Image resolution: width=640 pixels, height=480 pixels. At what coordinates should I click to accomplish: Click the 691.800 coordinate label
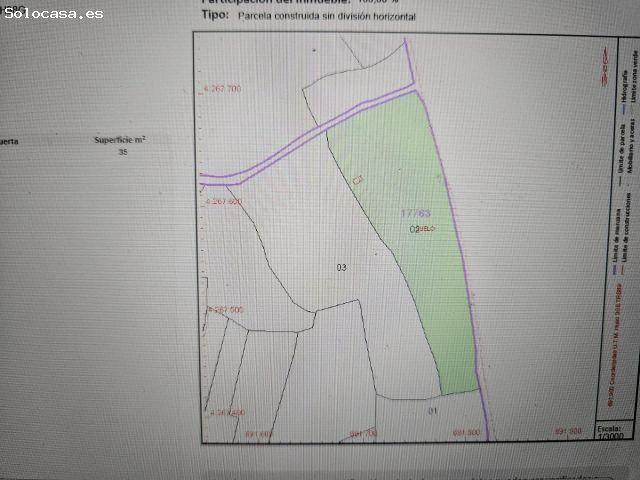click(467, 432)
